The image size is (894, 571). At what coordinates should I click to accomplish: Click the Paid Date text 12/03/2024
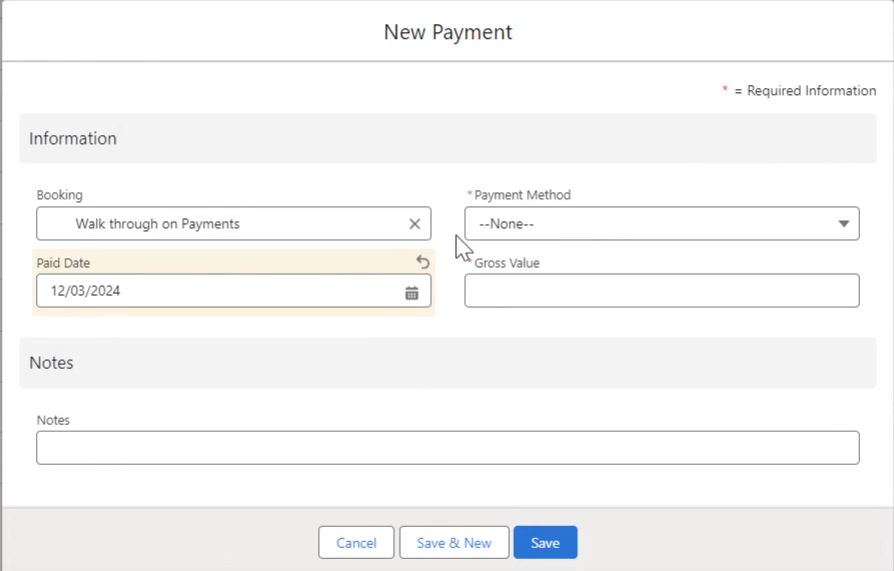coord(86,291)
